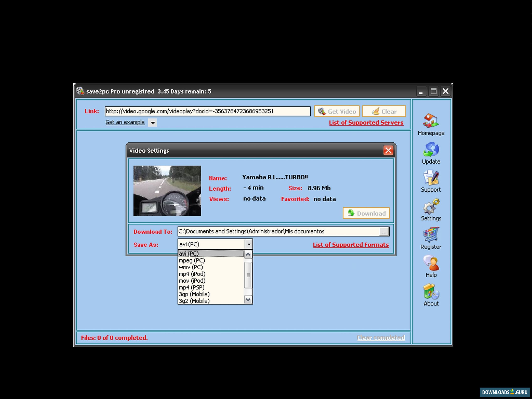The width and height of the screenshot is (532, 399).
Task: Click the Update globe icon
Action: click(431, 150)
